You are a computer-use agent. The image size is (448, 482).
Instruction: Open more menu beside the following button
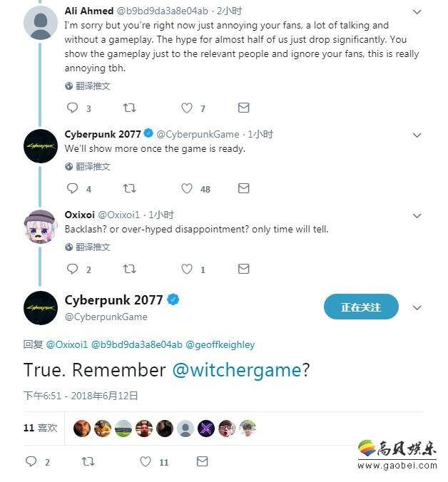(x=417, y=308)
